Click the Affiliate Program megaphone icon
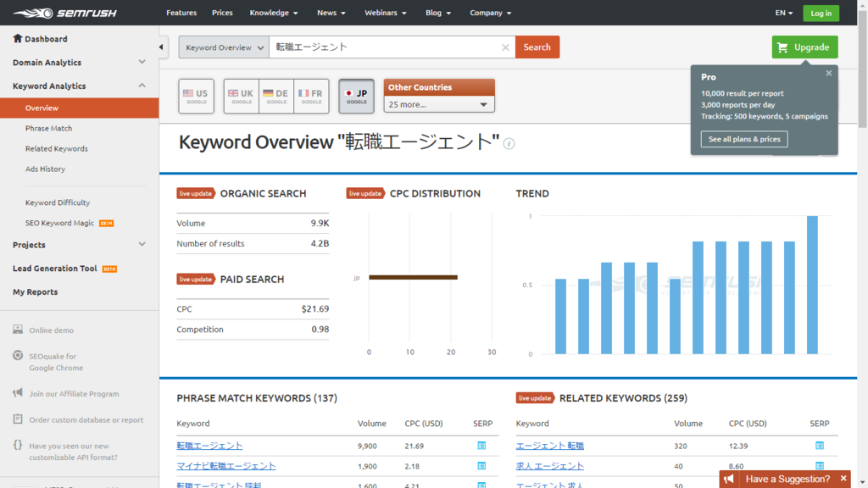 pos(18,393)
